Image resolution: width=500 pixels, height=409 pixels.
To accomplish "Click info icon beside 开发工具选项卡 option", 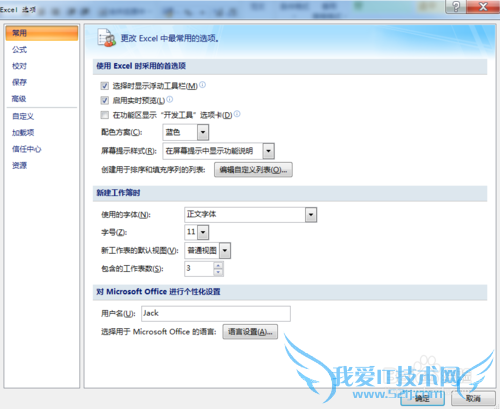I will coord(237,114).
